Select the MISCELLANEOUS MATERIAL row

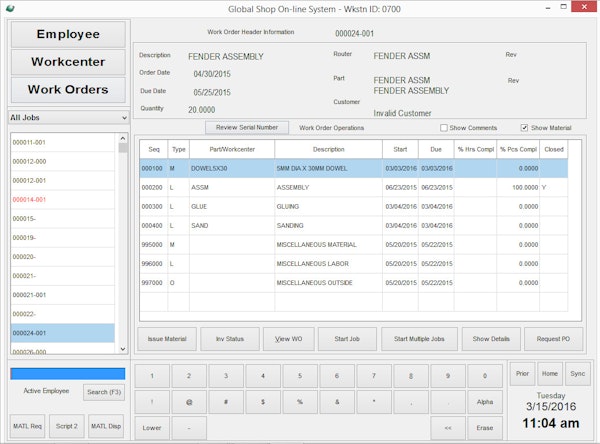coord(354,245)
